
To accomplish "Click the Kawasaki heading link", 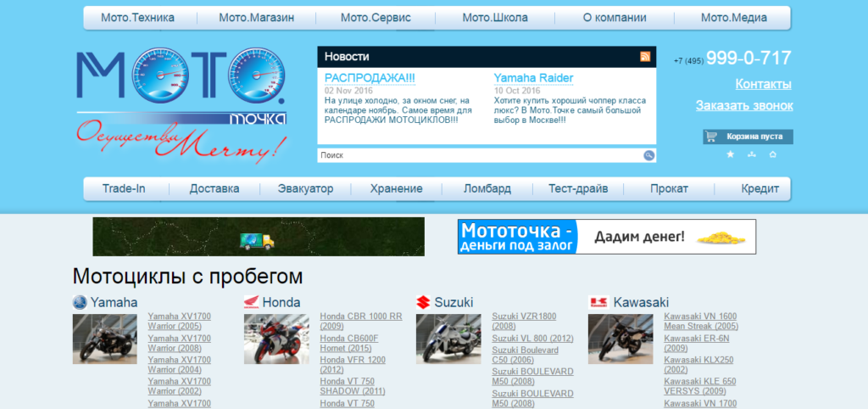I will pyautogui.click(x=641, y=303).
